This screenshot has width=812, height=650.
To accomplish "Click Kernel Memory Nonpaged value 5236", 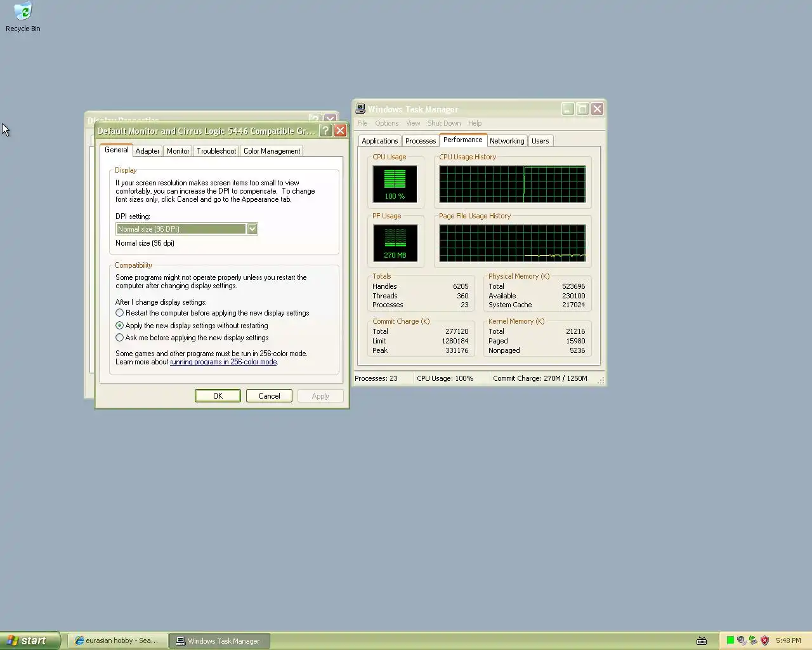I will 577,350.
